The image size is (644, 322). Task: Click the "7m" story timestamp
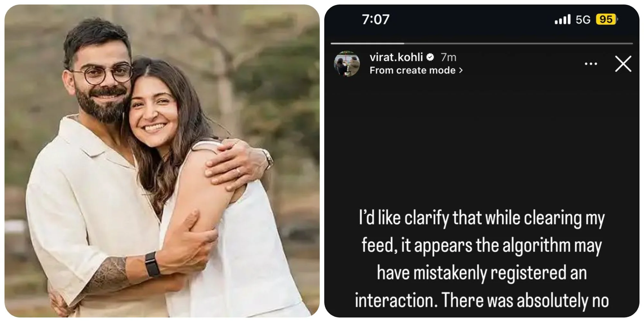pos(448,57)
